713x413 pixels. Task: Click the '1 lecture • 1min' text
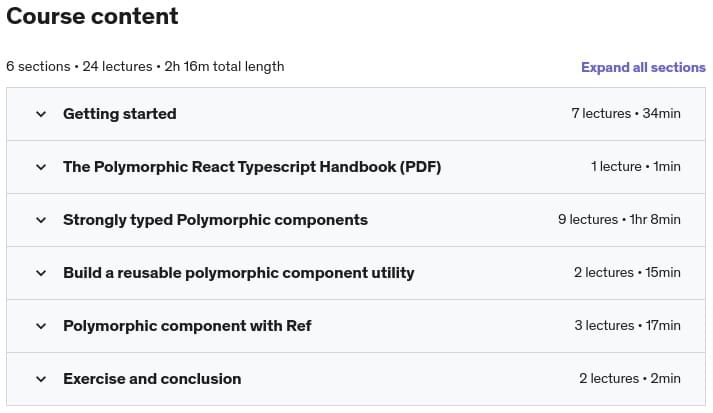click(x=636, y=166)
